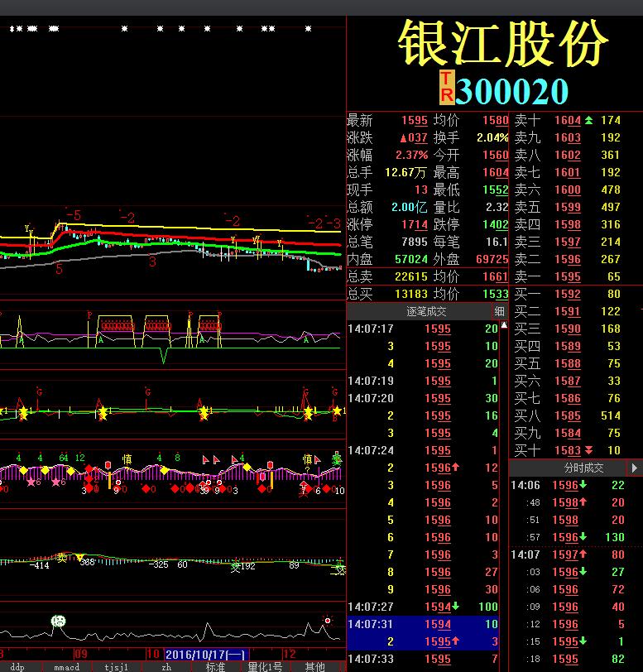
Task: Click the 卖六 volume 478
Action: point(611,190)
